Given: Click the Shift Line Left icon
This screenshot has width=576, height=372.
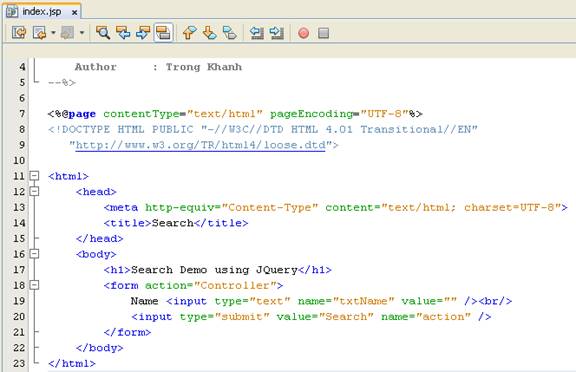Looking at the screenshot, I should (257, 33).
